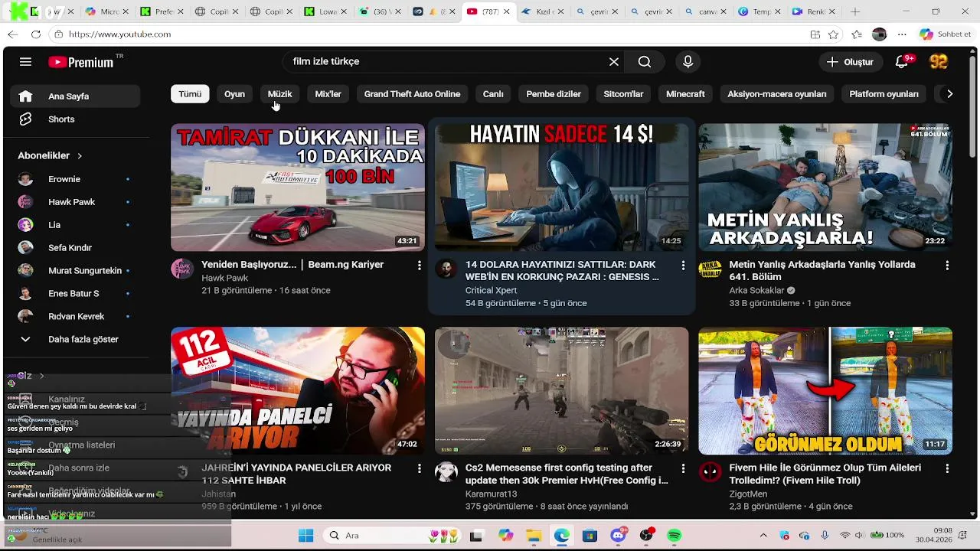Open the Lia subscription
Viewport: 980px width, 551px height.
[75, 225]
